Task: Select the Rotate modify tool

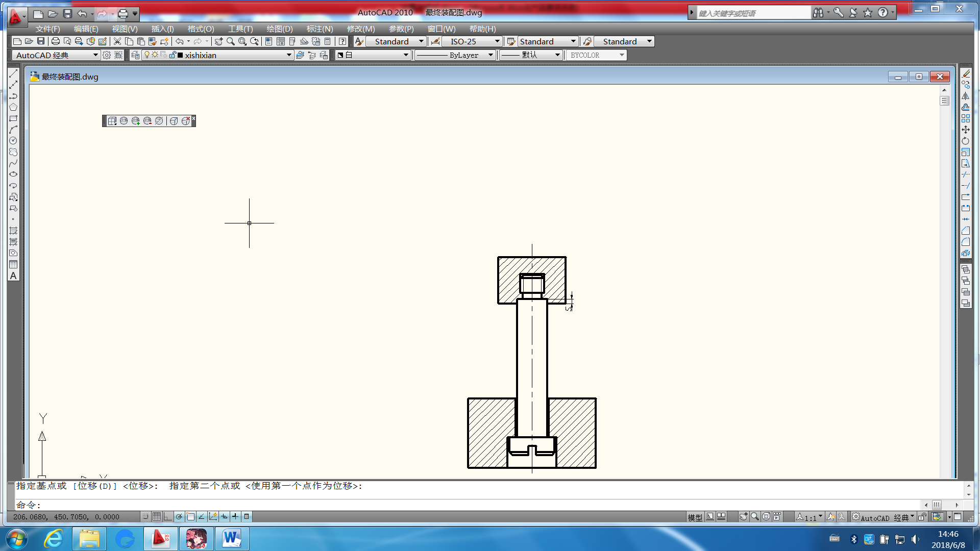Action: tap(966, 141)
